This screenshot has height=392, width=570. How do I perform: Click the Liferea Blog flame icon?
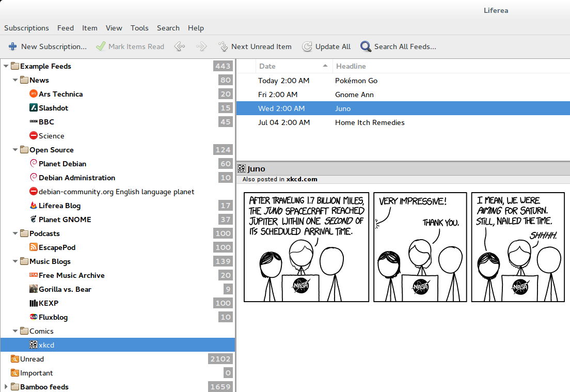[34, 206]
